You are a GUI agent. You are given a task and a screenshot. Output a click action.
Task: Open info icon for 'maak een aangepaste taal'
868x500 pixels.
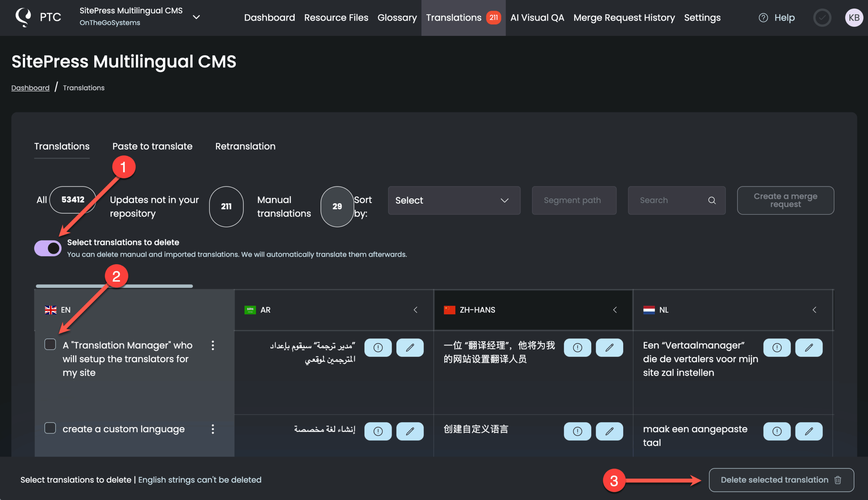point(776,431)
